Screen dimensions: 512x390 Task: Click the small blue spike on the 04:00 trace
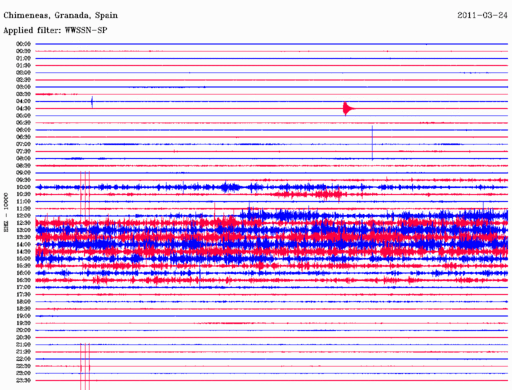(x=92, y=102)
